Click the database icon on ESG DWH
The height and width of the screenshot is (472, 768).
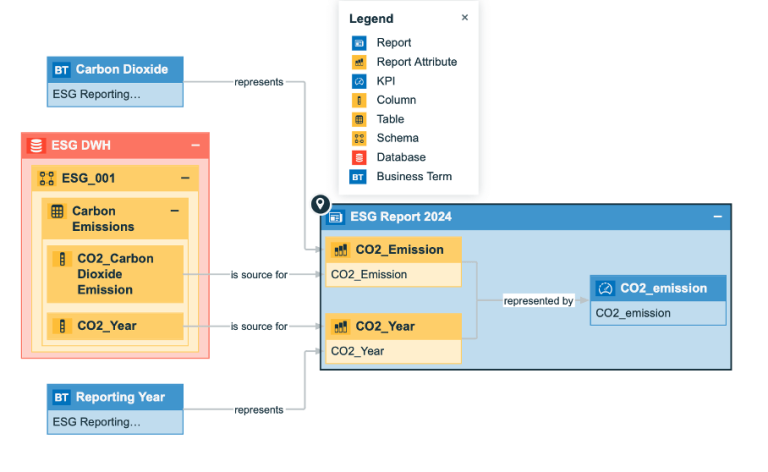point(36,145)
